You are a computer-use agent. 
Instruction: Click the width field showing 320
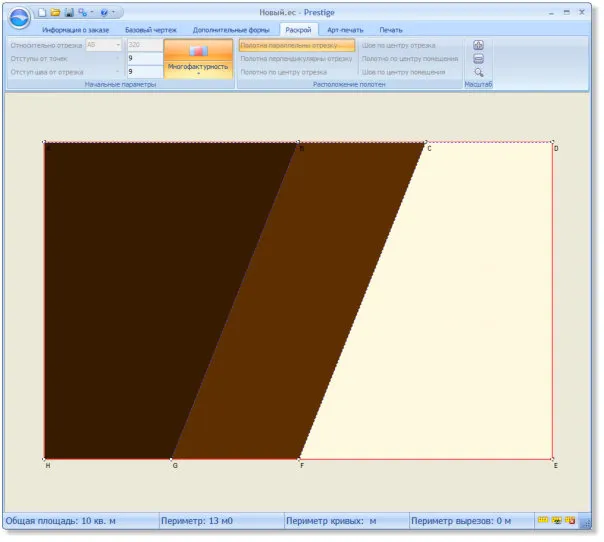(x=145, y=45)
